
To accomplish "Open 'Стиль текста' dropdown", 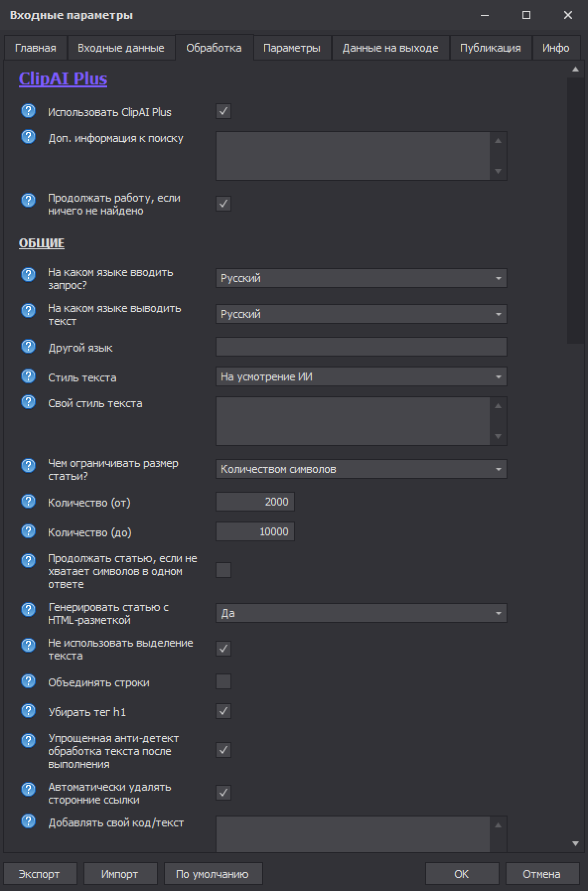I will [361, 377].
